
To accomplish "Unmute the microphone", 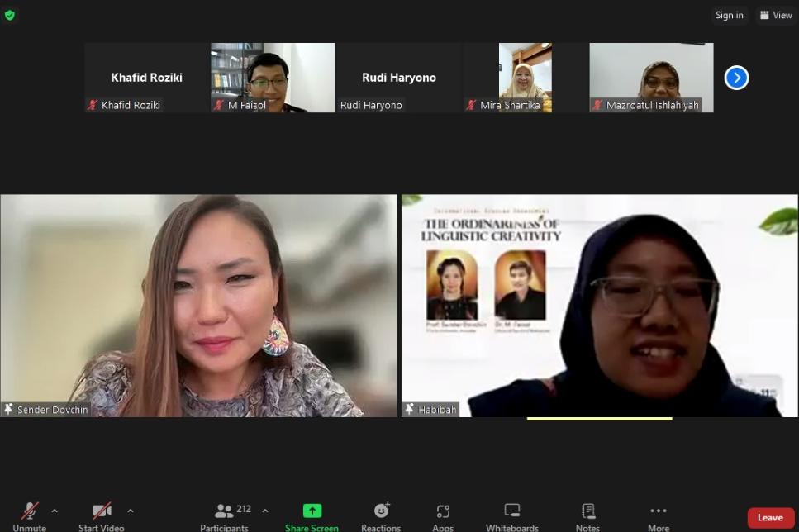I will (30, 511).
